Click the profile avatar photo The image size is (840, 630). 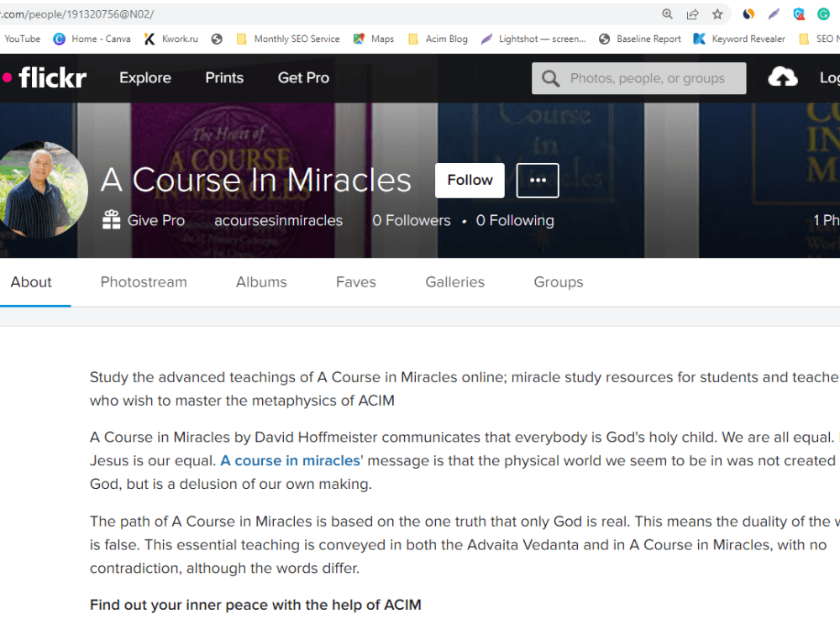40,190
